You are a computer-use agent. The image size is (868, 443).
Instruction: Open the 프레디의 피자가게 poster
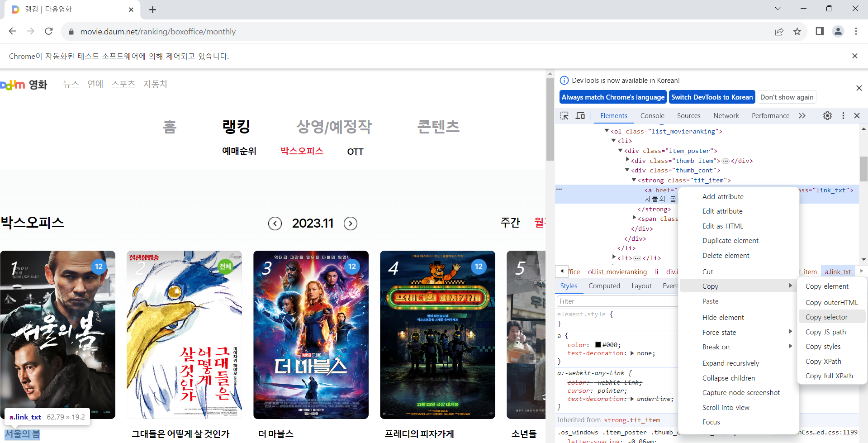tap(437, 335)
